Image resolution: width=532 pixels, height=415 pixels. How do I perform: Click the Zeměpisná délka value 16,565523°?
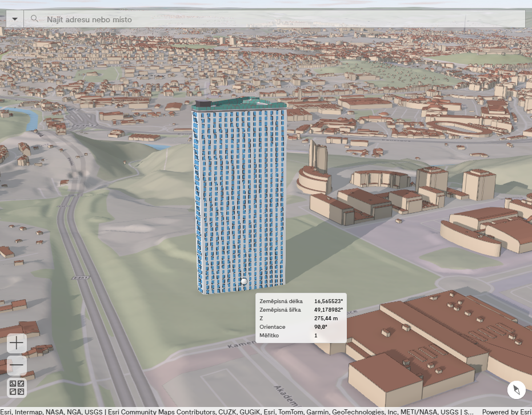click(328, 301)
